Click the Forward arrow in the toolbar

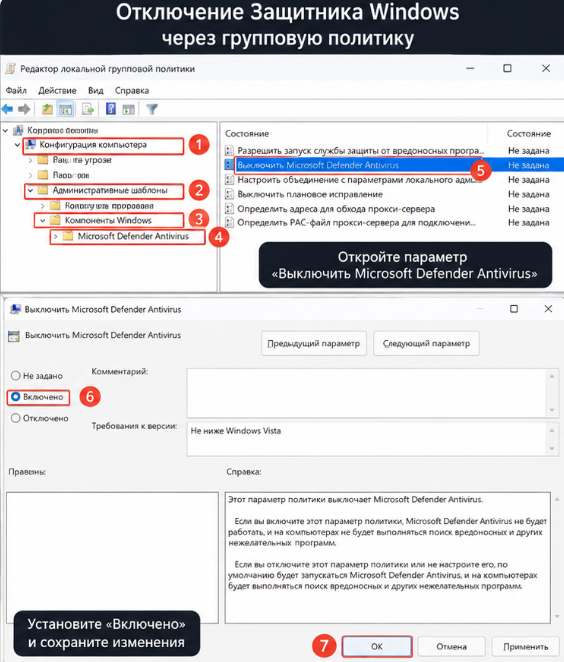[x=24, y=109]
